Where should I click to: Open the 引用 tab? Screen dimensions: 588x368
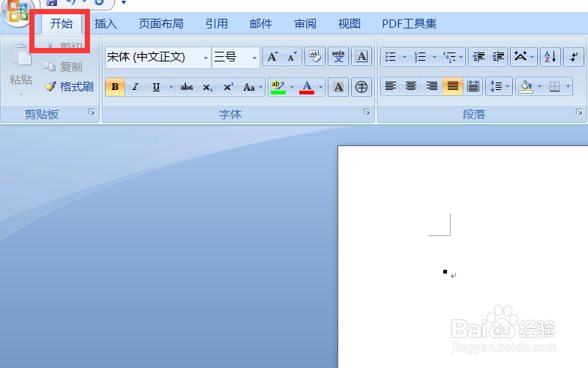(216, 24)
